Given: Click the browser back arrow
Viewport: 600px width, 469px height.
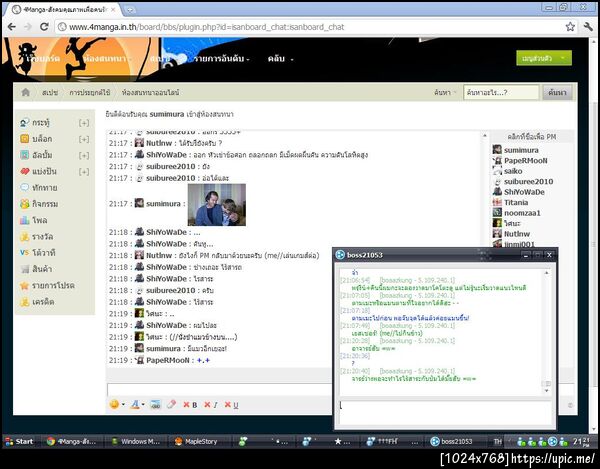Looking at the screenshot, I should tap(11, 27).
